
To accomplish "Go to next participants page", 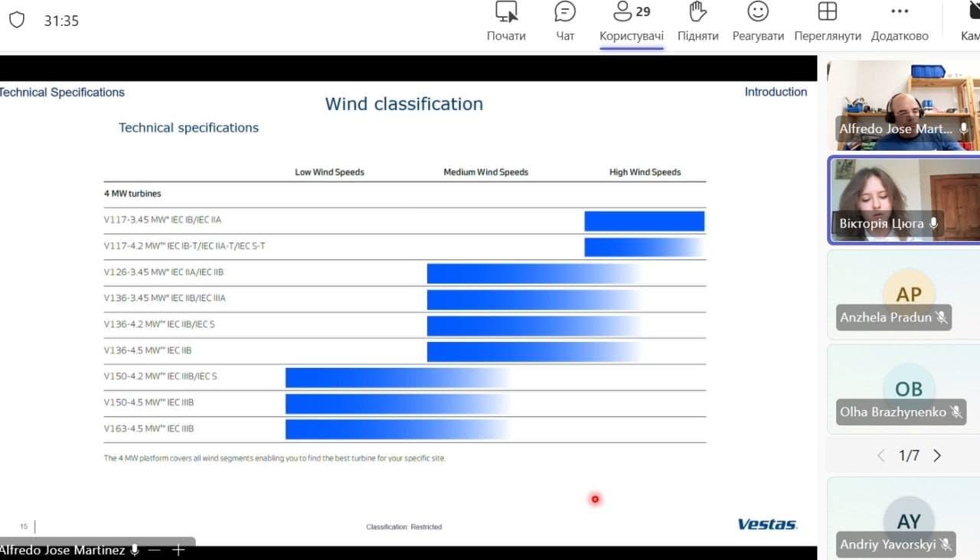I will [937, 456].
